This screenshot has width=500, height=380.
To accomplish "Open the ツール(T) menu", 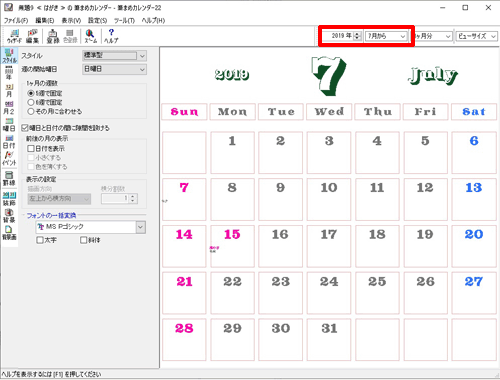I will tap(124, 21).
